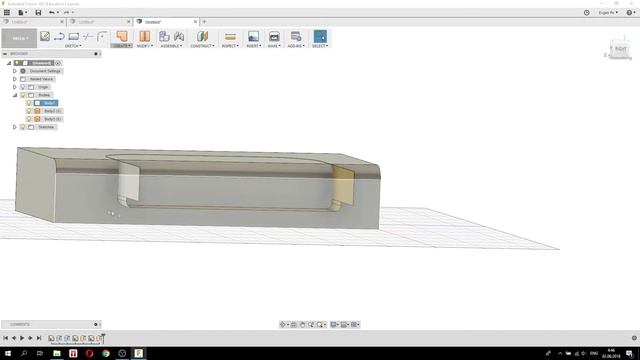Expand the Origin folder node
The height and width of the screenshot is (360, 640).
[15, 87]
